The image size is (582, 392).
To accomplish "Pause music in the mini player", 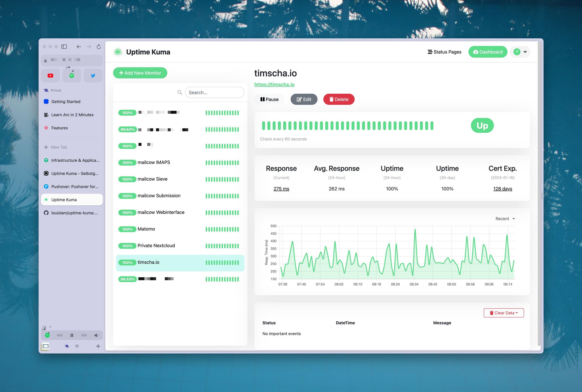I will [x=72, y=335].
